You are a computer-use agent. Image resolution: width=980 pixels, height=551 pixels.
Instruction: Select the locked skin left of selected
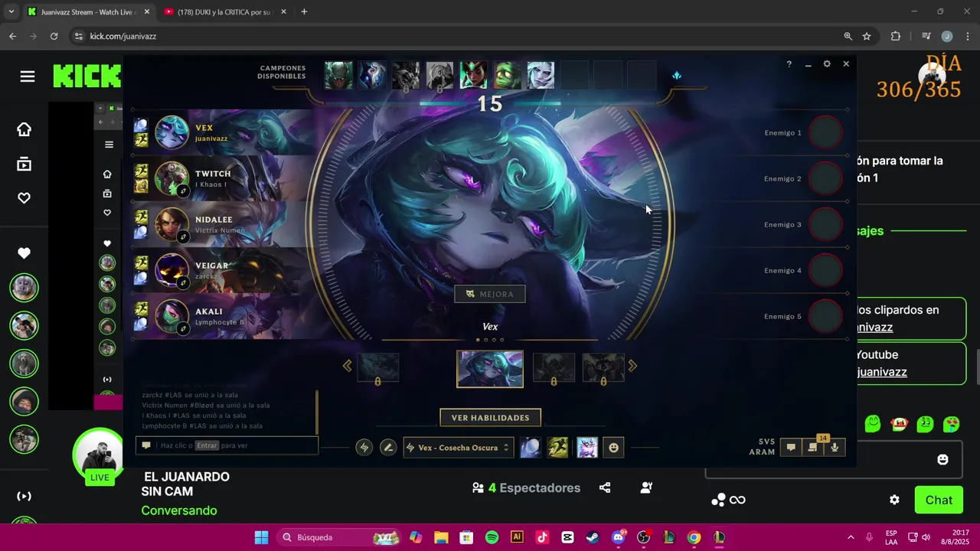coord(378,368)
